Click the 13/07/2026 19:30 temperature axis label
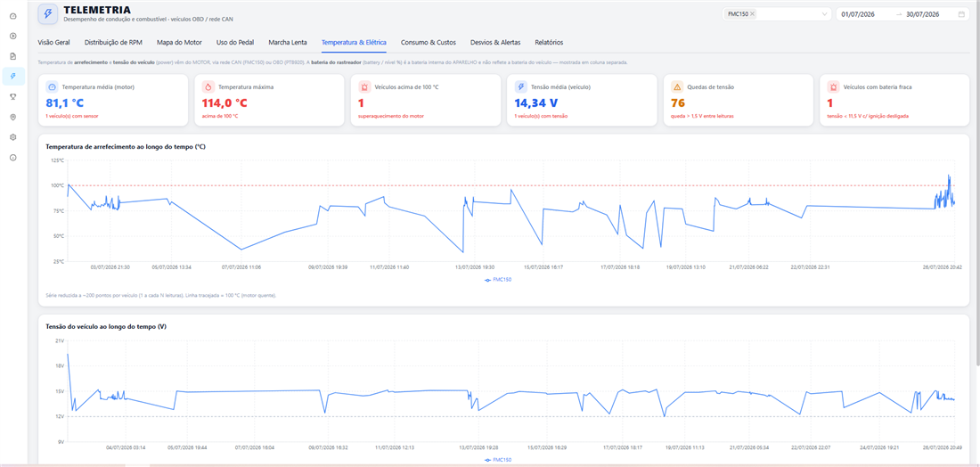980x467 pixels. tap(474, 267)
